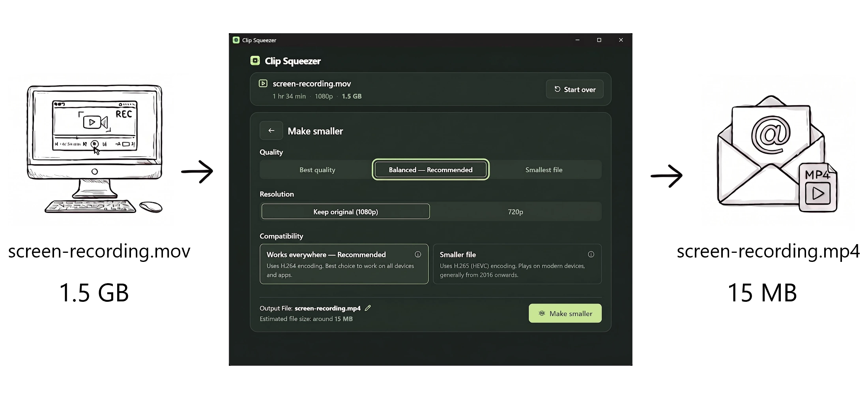
Task: Click the green Make smaller button
Action: coord(565,313)
